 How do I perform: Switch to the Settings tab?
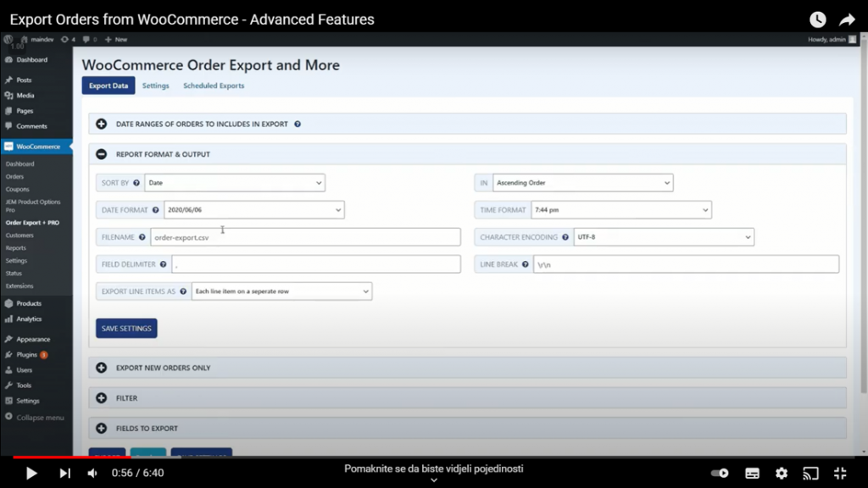[156, 86]
